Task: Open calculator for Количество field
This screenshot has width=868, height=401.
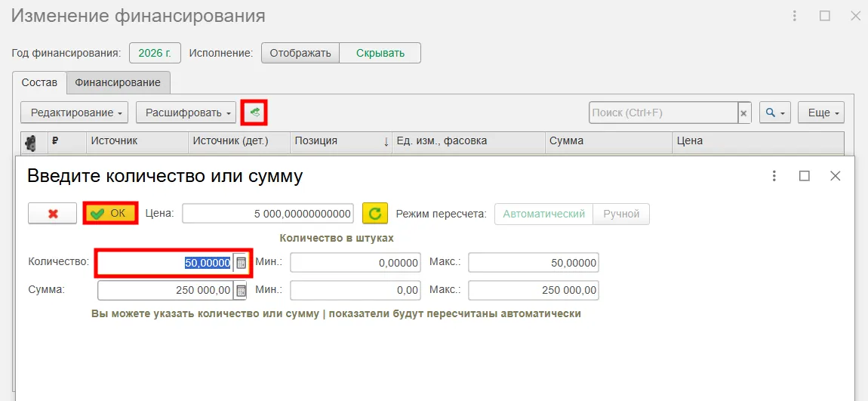Action: tap(241, 263)
